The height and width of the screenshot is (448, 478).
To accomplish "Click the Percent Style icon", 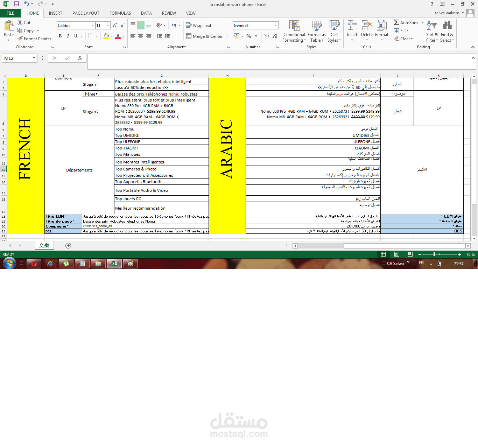I will [x=248, y=36].
